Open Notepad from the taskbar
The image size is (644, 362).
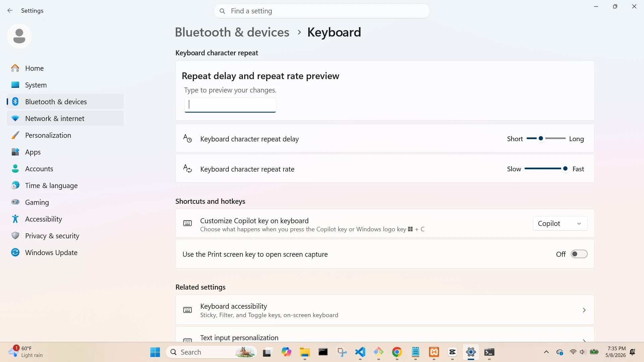tap(416, 352)
